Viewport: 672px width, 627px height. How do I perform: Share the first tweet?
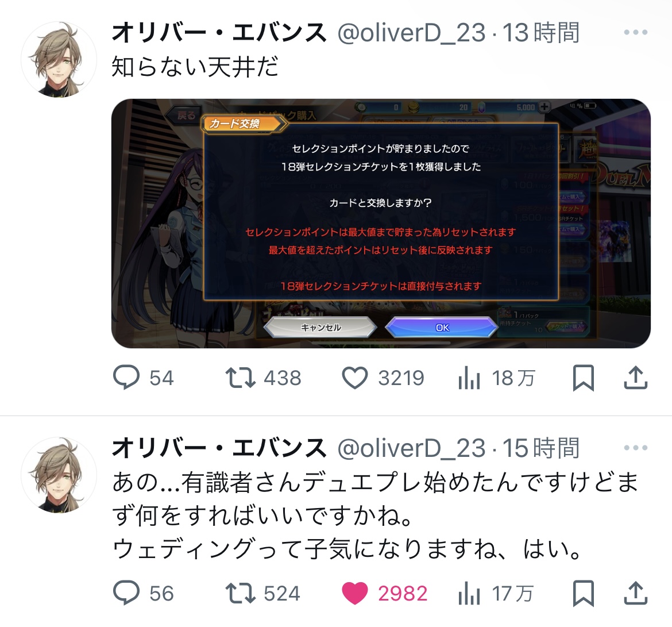636,378
